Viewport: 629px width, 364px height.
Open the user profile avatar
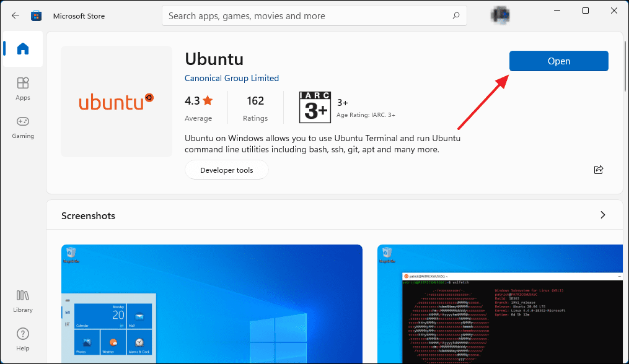click(500, 15)
